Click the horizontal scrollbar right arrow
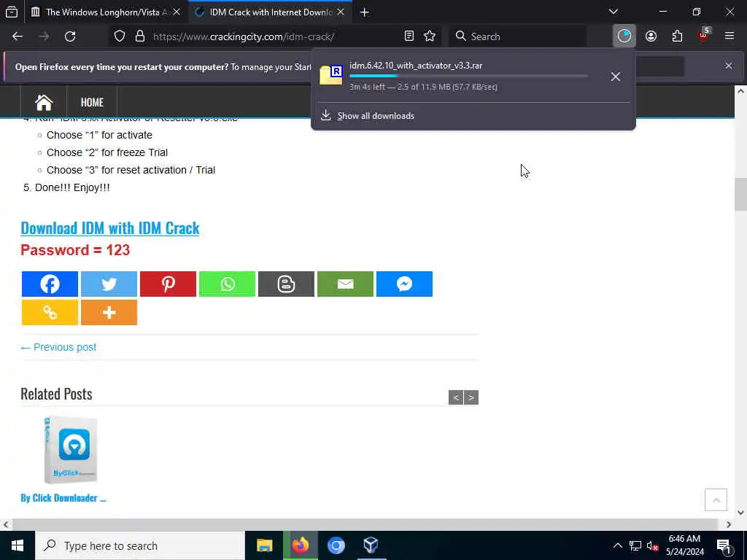The width and height of the screenshot is (747, 560). point(729,524)
